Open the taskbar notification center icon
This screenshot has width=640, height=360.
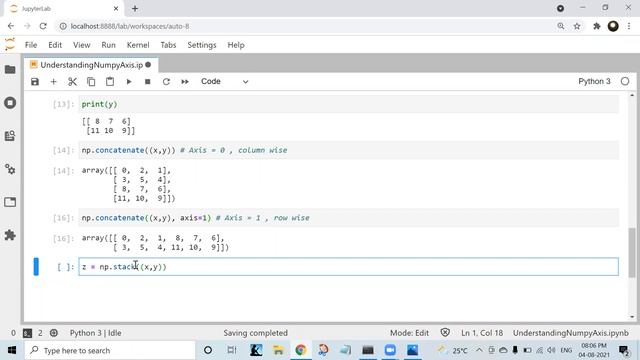pyautogui.click(x=624, y=350)
